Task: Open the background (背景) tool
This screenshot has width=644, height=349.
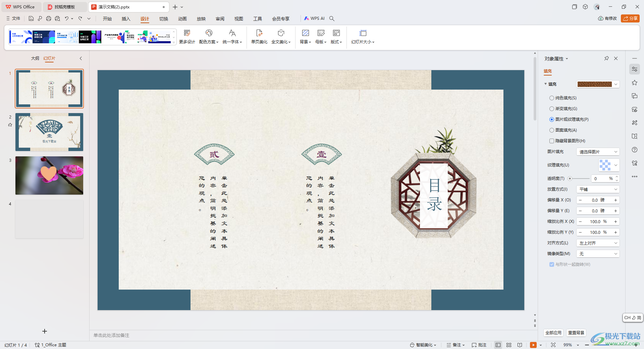Action: coord(305,37)
